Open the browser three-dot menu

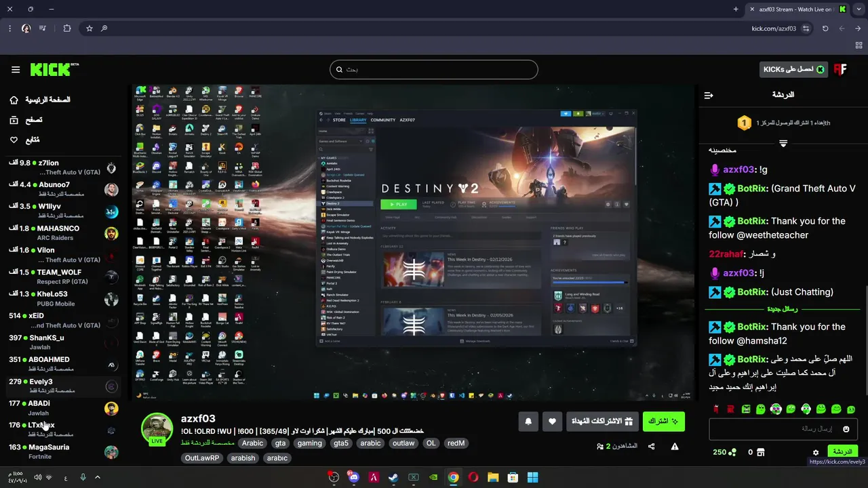pos(9,28)
